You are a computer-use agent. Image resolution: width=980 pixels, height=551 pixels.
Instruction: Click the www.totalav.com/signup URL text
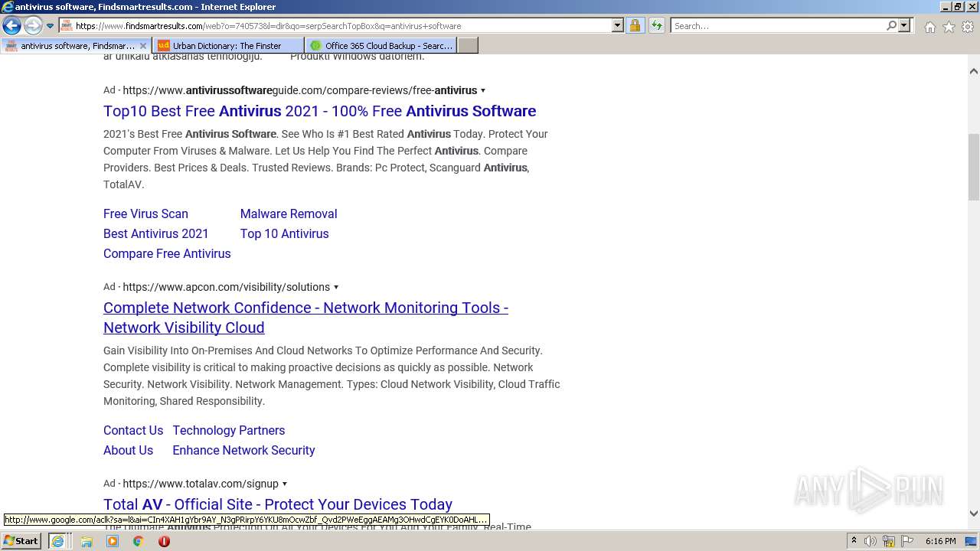pos(201,484)
